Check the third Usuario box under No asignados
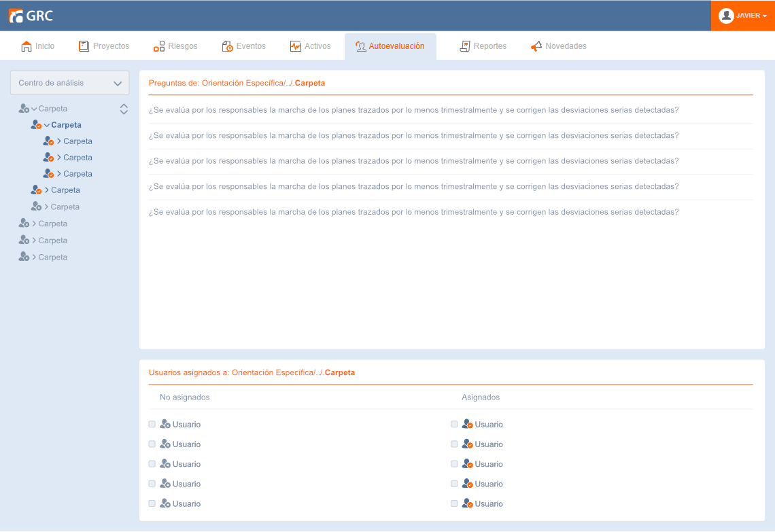 [152, 464]
